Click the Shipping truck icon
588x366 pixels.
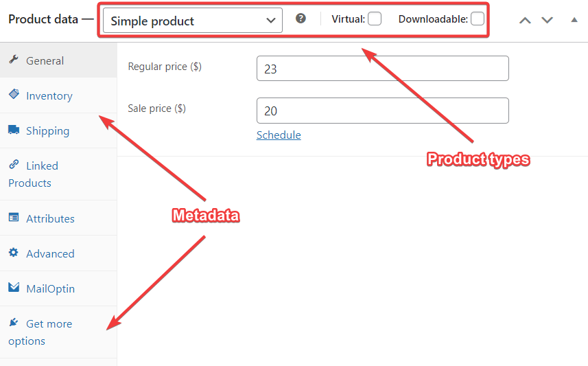click(x=14, y=130)
